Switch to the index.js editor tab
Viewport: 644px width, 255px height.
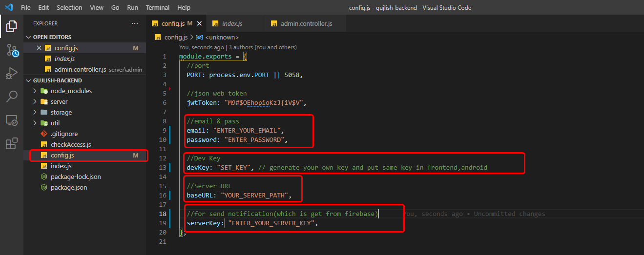tap(232, 23)
